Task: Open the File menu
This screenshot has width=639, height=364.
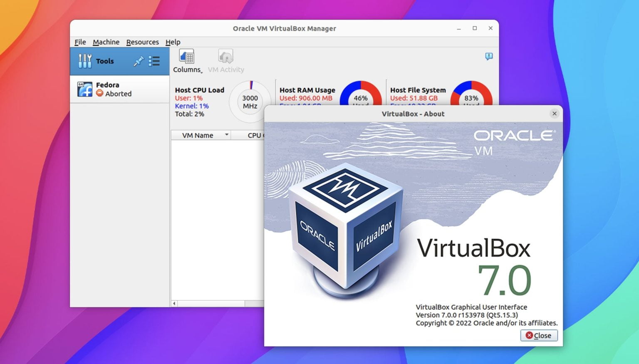Action: [x=79, y=42]
